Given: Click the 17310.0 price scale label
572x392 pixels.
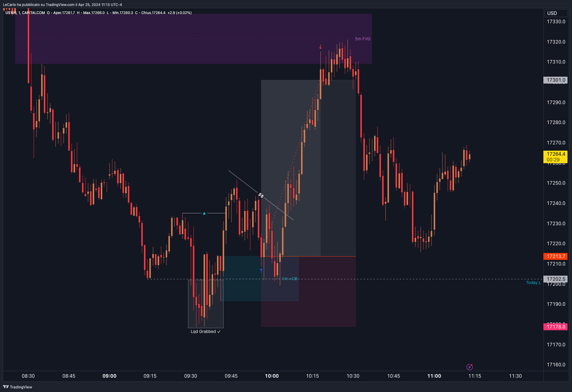Looking at the screenshot, I should point(556,62).
